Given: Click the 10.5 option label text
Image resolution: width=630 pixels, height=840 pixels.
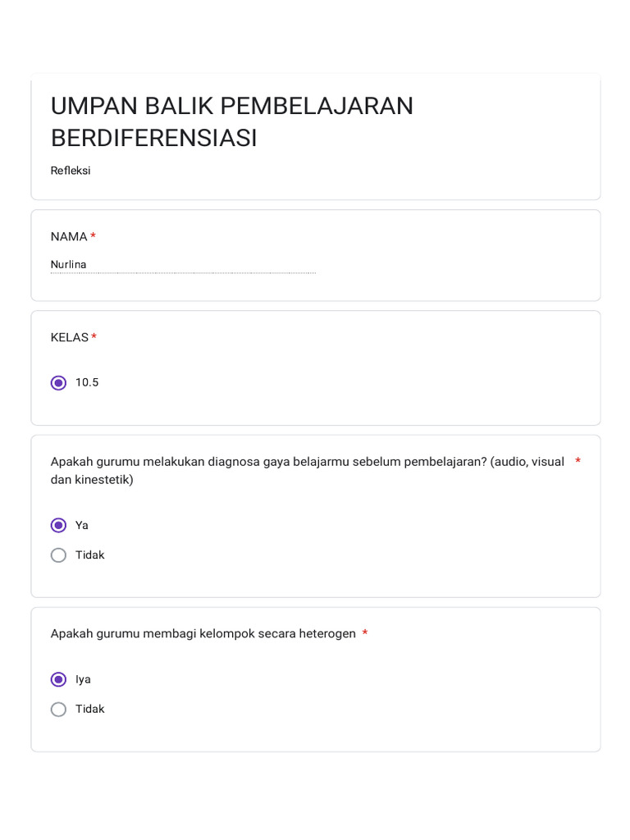Looking at the screenshot, I should point(87,383).
